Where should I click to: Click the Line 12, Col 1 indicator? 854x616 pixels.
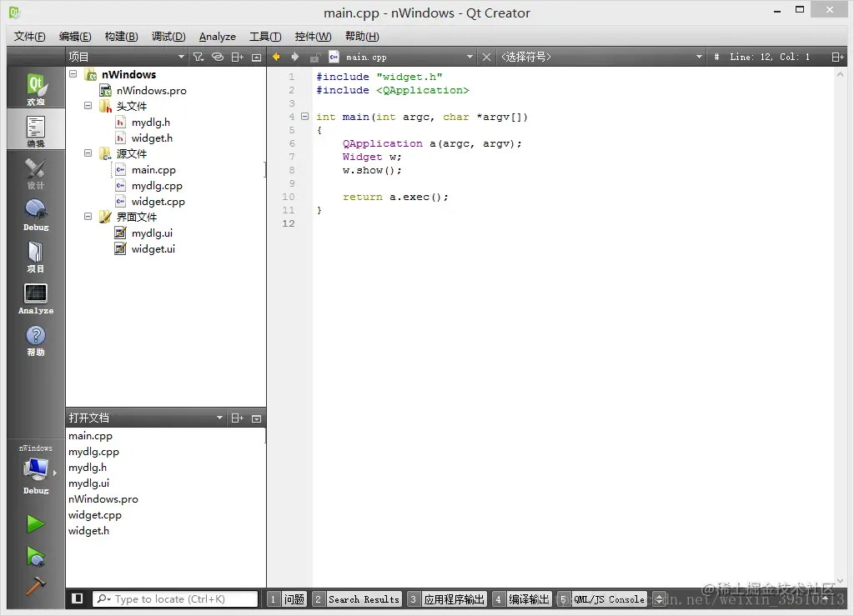point(770,58)
